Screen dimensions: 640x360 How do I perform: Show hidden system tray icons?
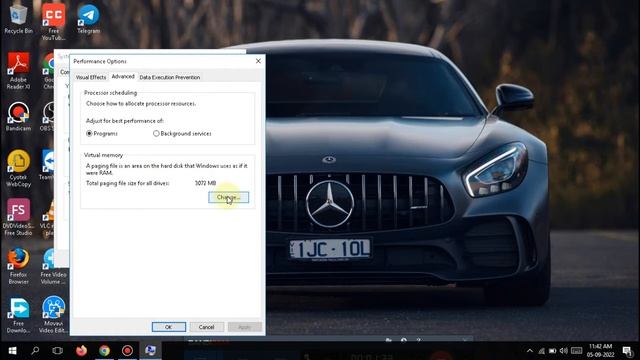(529, 351)
